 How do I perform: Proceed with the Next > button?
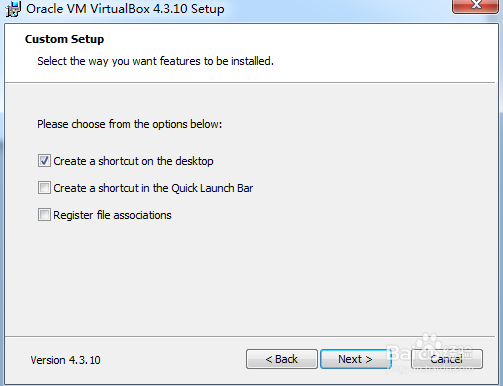click(x=355, y=359)
